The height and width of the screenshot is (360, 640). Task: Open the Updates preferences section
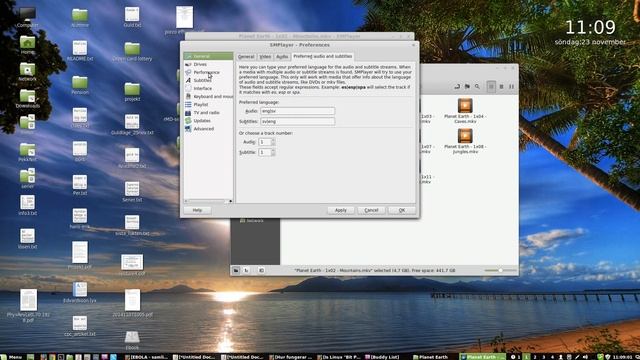point(208,121)
